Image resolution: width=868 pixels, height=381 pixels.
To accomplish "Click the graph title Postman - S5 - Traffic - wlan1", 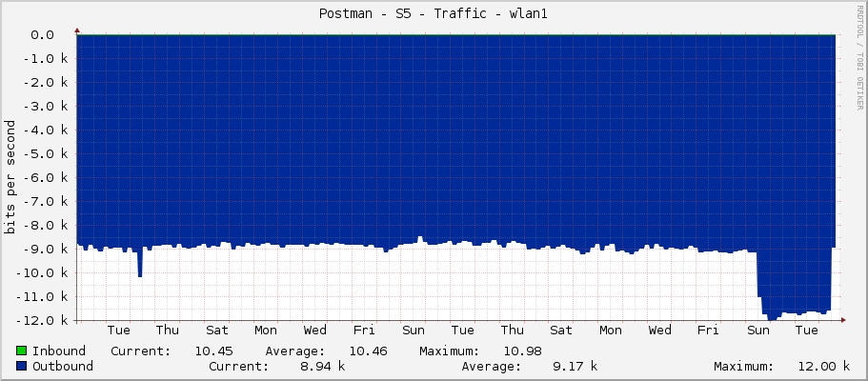I will pos(433,14).
